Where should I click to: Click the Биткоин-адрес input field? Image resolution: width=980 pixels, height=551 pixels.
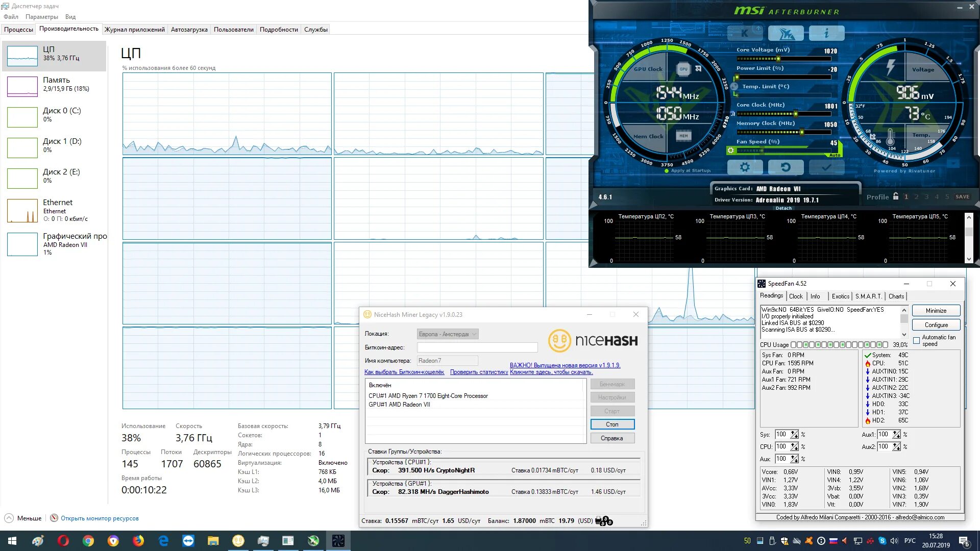pos(477,347)
